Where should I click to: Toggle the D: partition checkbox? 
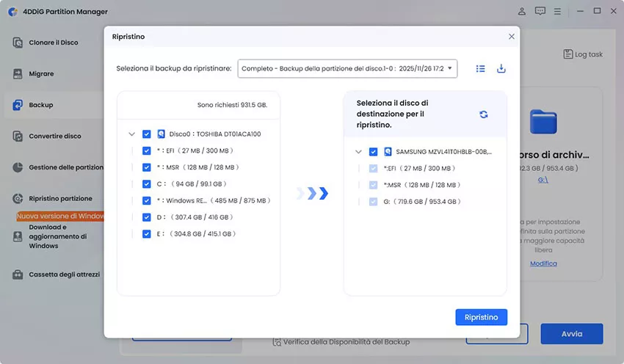pos(146,217)
